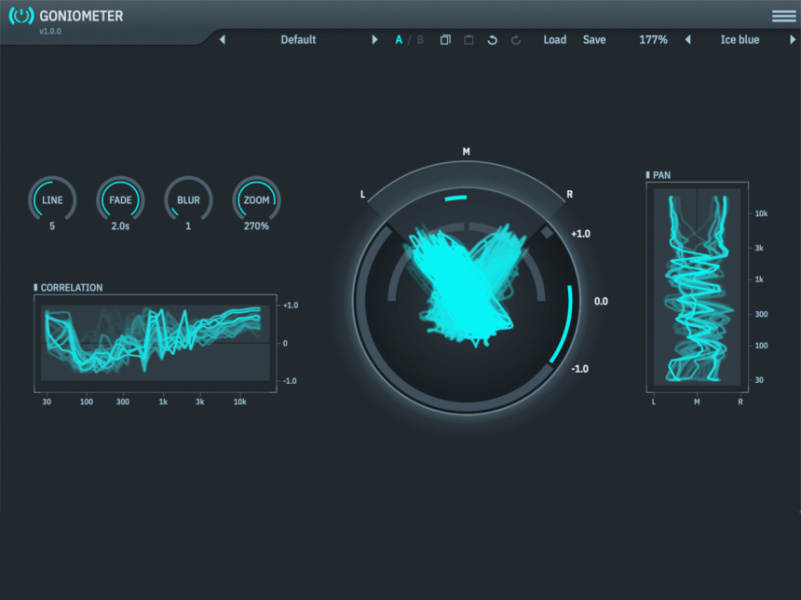Undo the last change
Viewport: 801px width, 600px height.
[x=492, y=40]
